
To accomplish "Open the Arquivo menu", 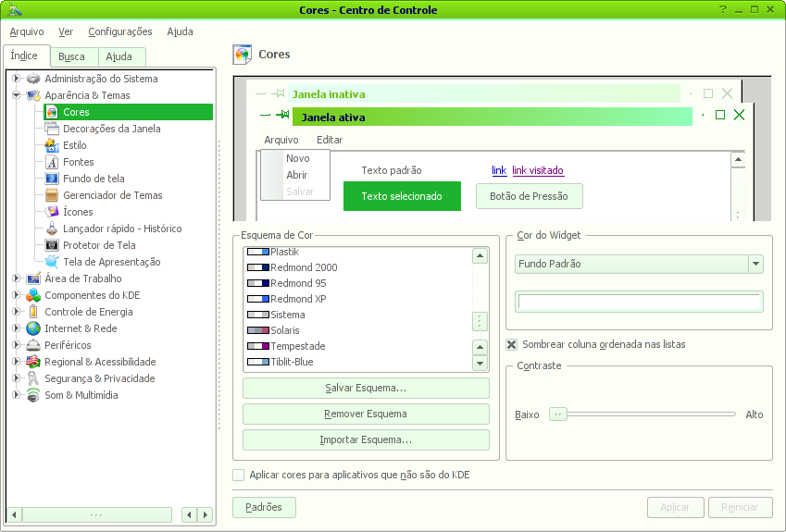I will coord(27,31).
